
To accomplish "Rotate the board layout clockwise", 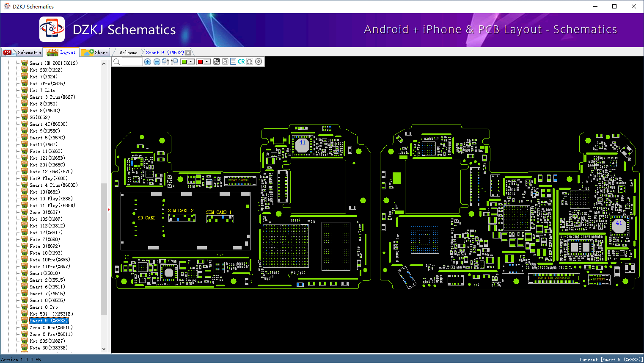I will pos(165,62).
